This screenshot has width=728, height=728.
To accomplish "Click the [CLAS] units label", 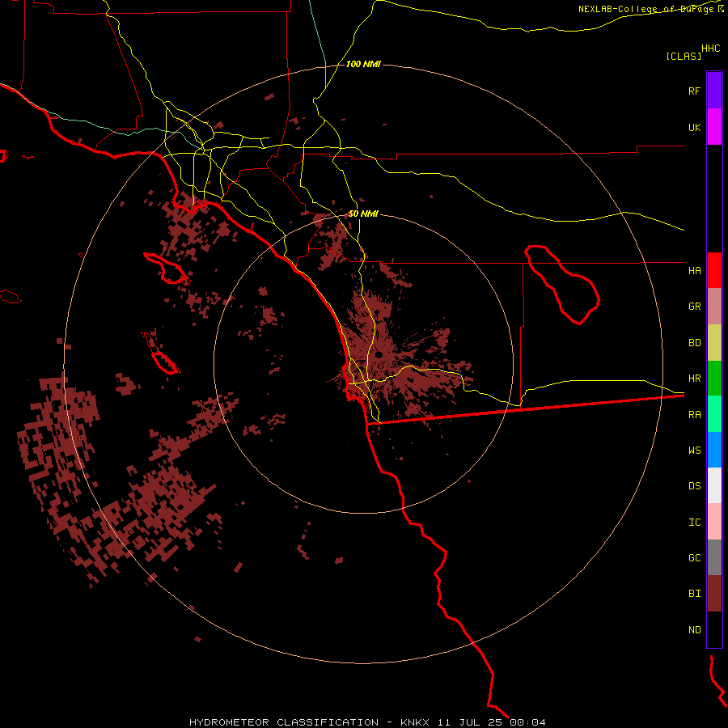I will pos(684,56).
